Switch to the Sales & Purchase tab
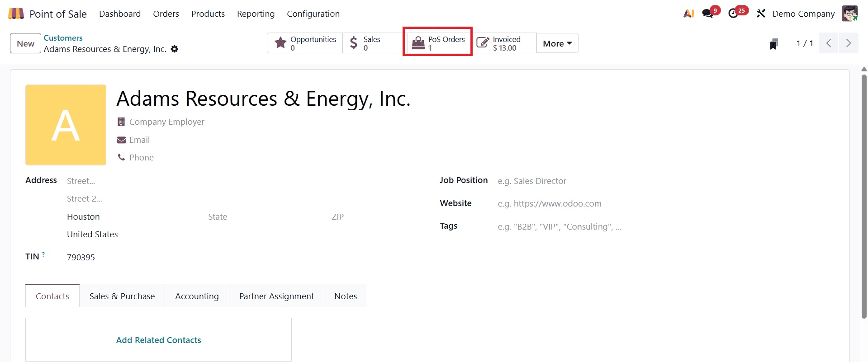This screenshot has width=868, height=362. click(x=122, y=296)
